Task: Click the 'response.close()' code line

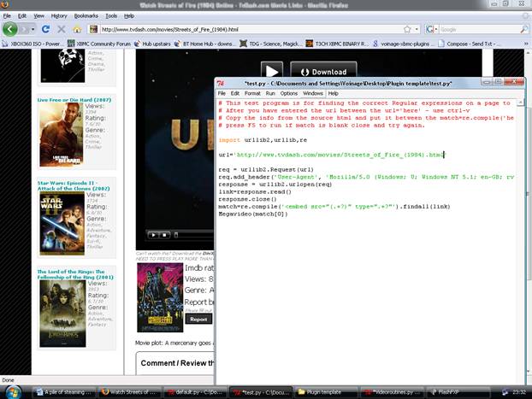Action: point(248,199)
